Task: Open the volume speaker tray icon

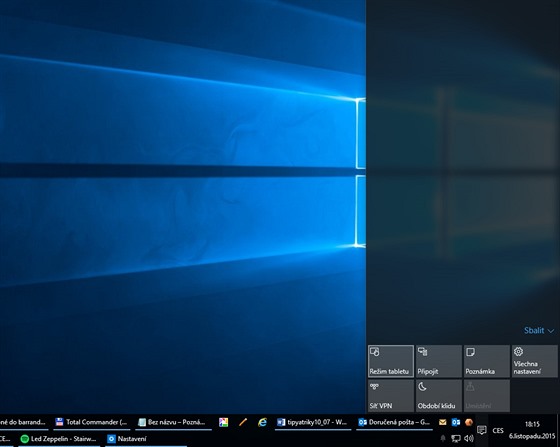Action: tap(469, 438)
